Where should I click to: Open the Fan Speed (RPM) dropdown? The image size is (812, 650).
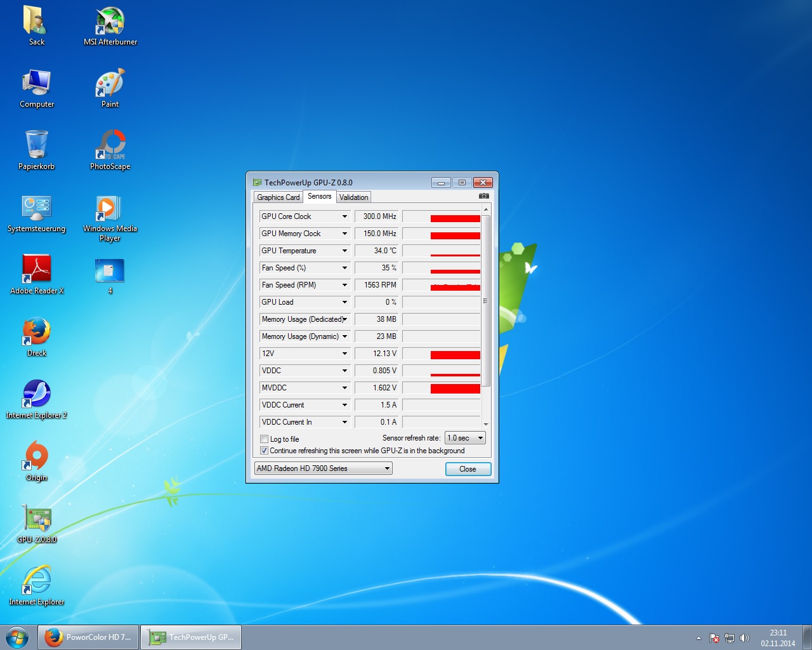(345, 285)
